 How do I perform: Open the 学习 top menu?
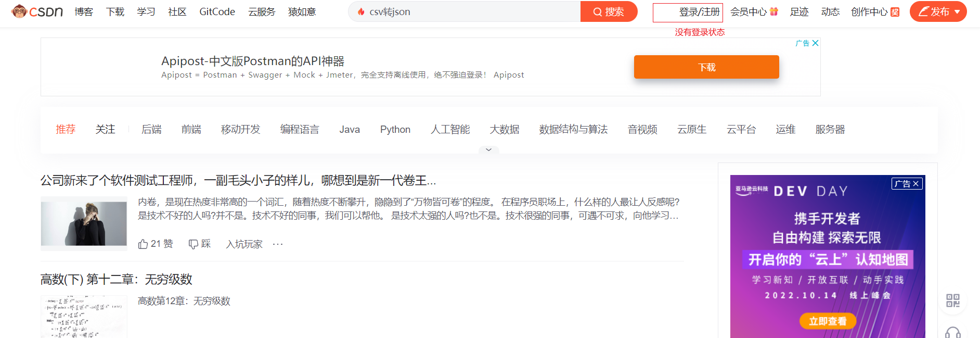(146, 11)
